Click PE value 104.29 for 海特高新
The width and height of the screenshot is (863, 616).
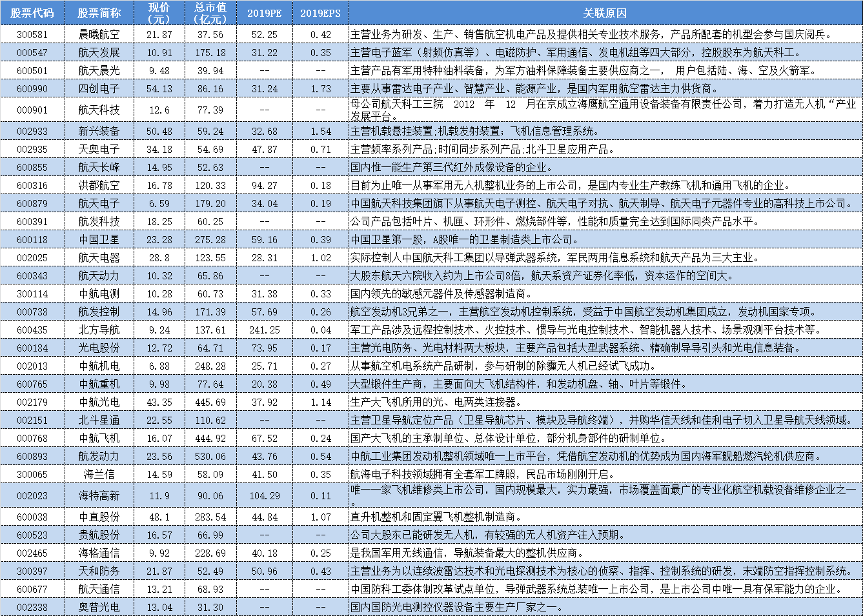pyautogui.click(x=265, y=495)
